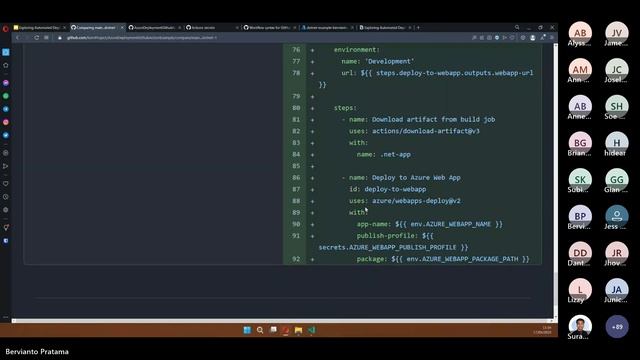Open Visual Studio Code on taskbar
Viewport: 640px width, 360px height.
click(311, 330)
